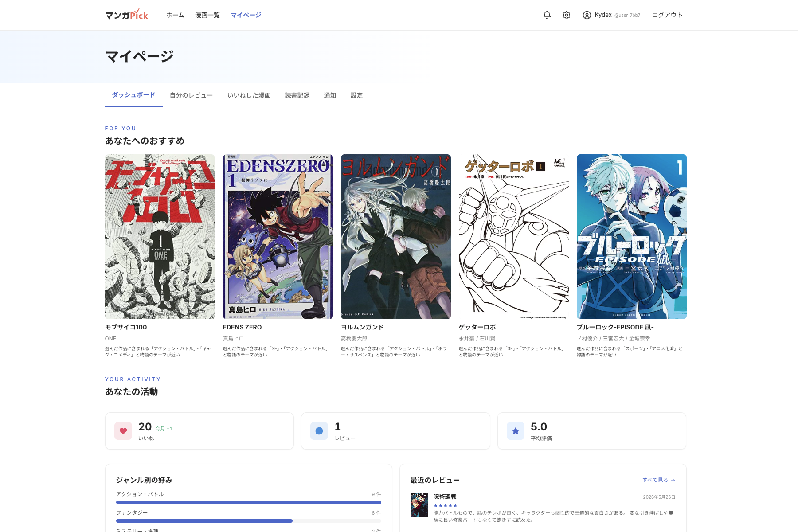This screenshot has width=798, height=532.
Task: Click the ゲッターロボ title text
Action: [x=477, y=327]
